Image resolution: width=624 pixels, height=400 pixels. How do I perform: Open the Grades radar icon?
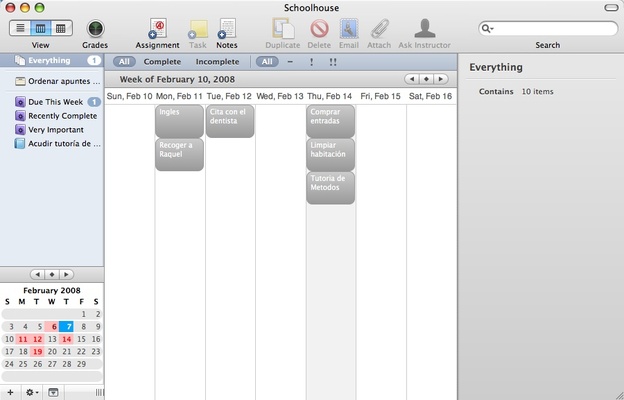coord(95,29)
